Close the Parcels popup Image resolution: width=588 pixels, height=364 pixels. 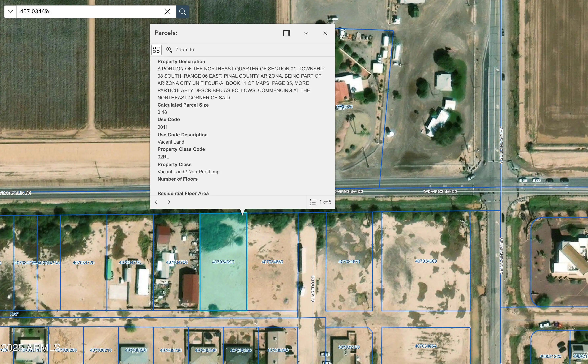point(325,33)
